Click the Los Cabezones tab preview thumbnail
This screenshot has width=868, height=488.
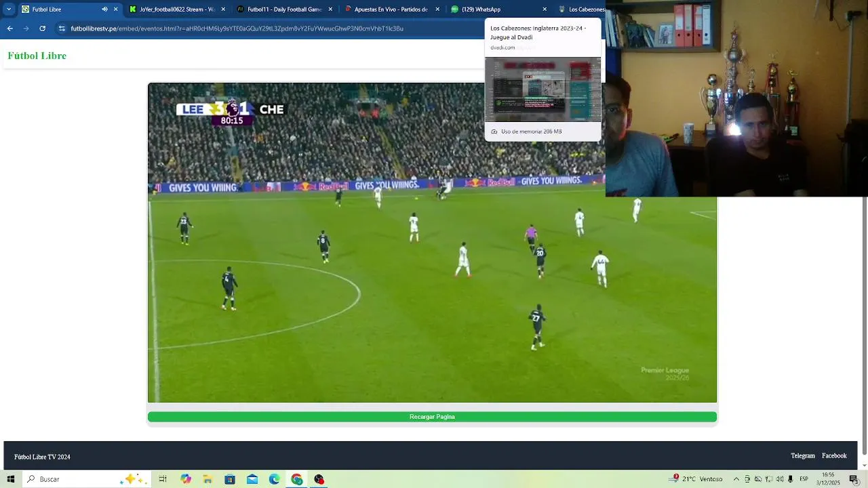point(542,89)
